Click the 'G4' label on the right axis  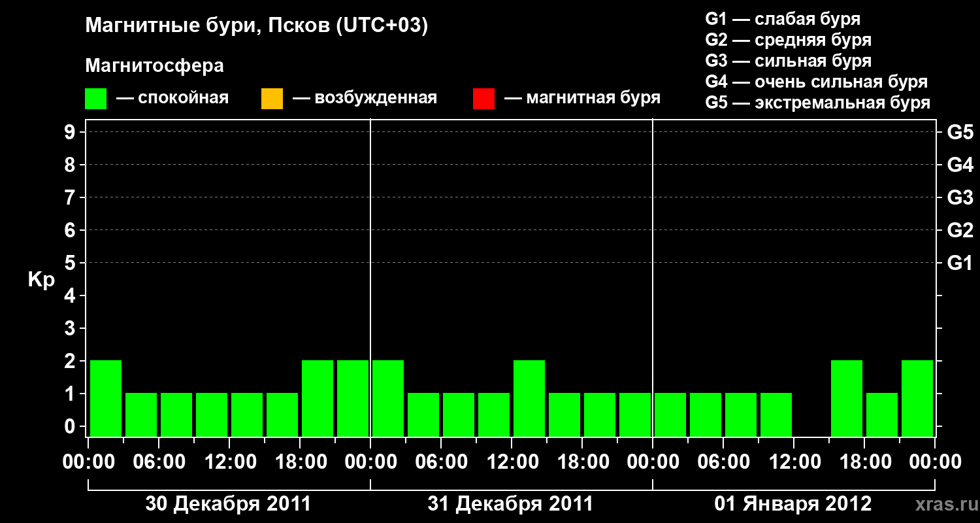(960, 165)
